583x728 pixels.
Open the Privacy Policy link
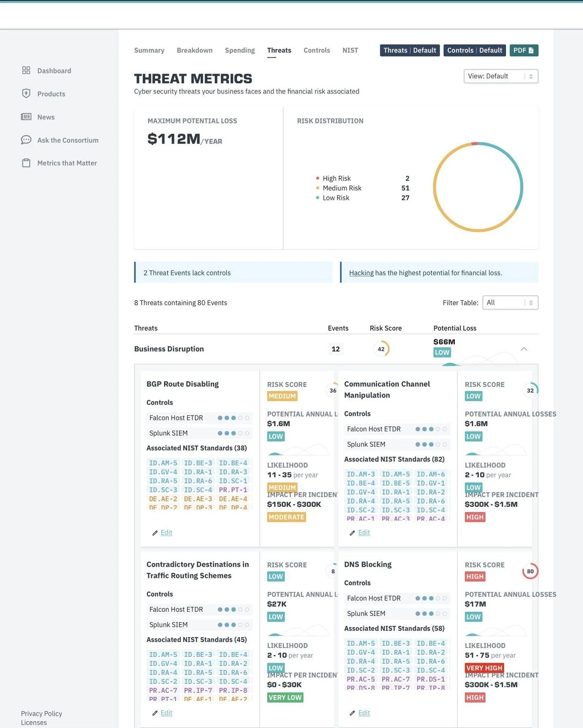[x=41, y=713]
